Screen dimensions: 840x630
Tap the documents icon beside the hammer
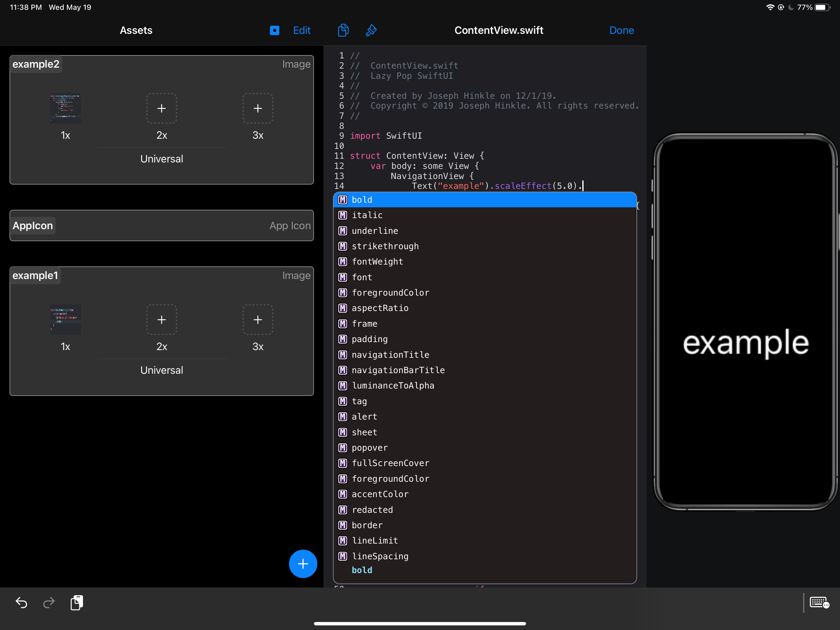point(343,30)
